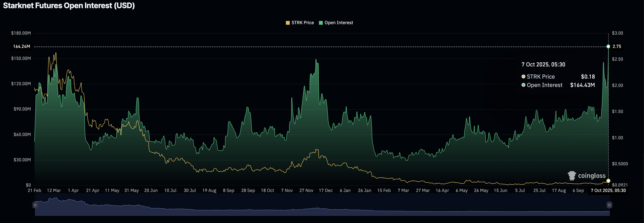The image size is (644, 223).
Task: Click the $2.50 right axis label
Action: coord(617,59)
